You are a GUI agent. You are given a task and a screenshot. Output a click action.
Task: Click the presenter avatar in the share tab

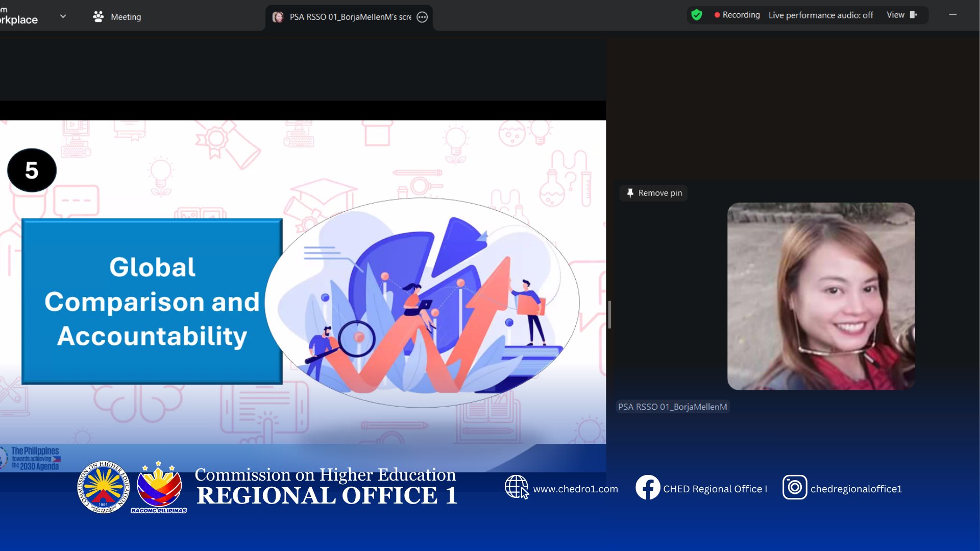[x=278, y=17]
